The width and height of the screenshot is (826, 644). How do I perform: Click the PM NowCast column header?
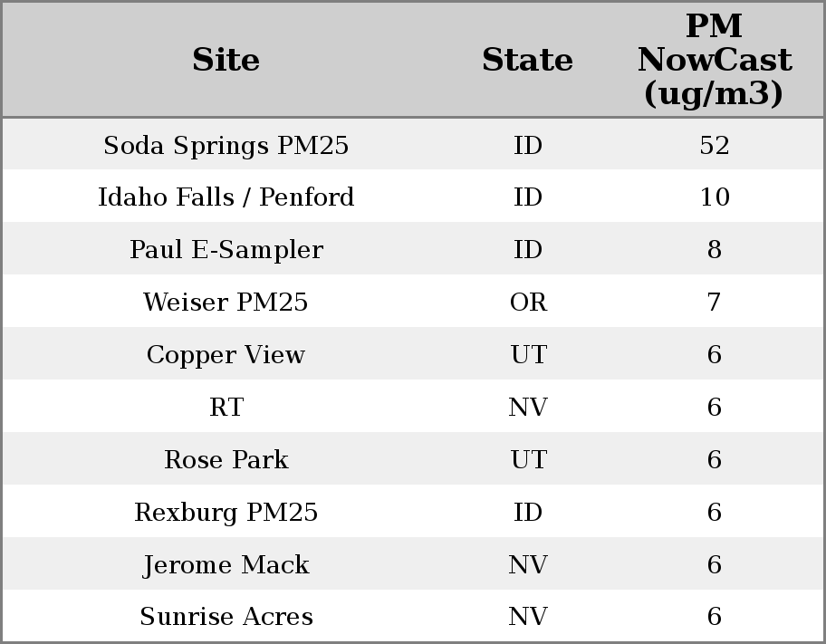pos(714,60)
